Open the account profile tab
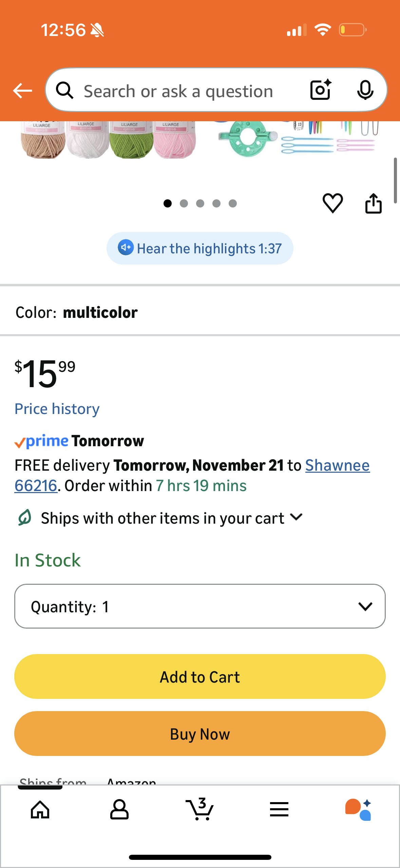 [x=119, y=810]
